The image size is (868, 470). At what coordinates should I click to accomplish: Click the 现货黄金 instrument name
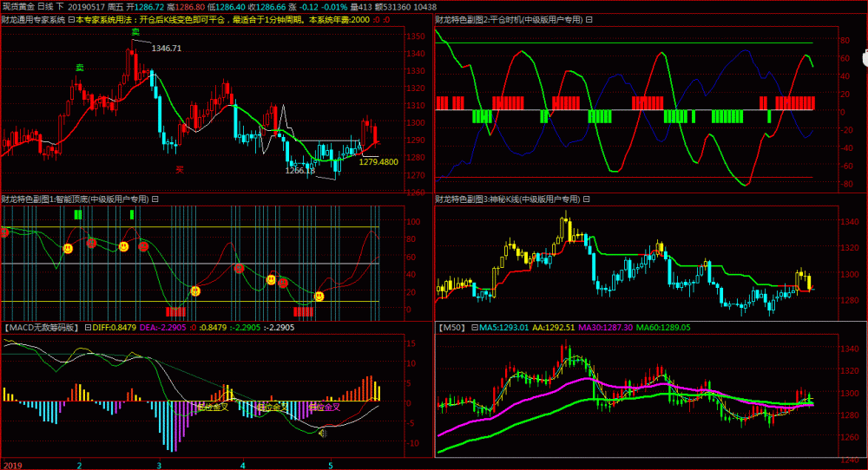18,7
